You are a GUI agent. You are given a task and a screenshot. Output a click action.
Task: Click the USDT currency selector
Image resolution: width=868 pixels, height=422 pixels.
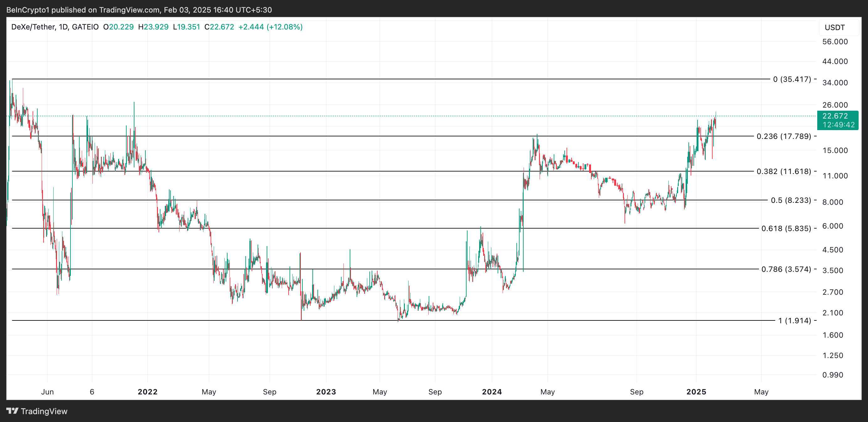(x=835, y=28)
